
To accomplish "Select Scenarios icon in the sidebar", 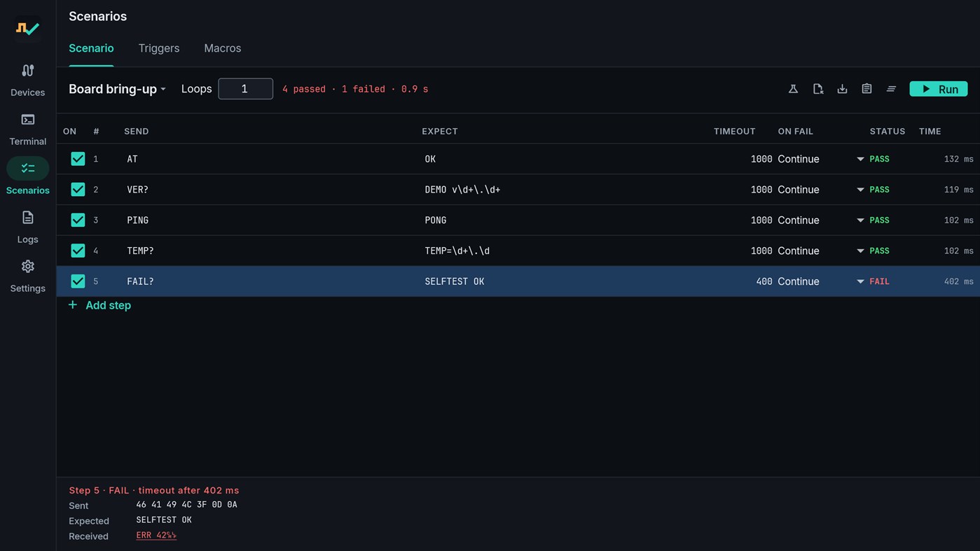I will (x=28, y=169).
